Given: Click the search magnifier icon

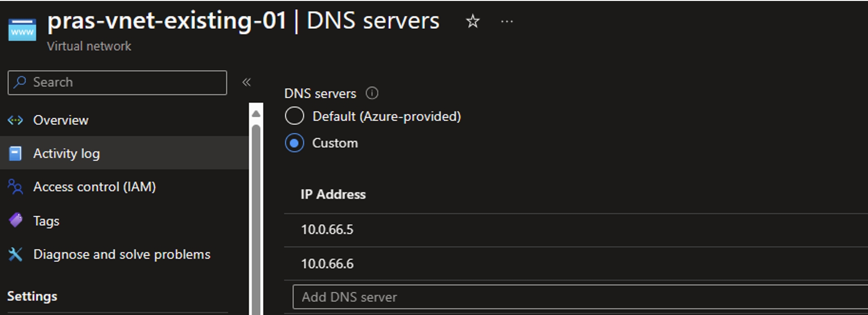Looking at the screenshot, I should pyautogui.click(x=20, y=82).
